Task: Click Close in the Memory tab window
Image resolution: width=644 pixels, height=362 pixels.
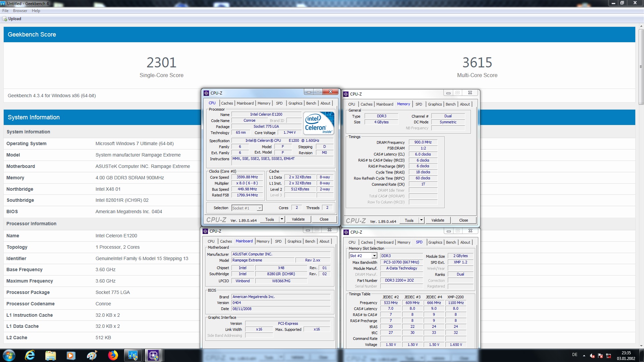Action: [464, 220]
